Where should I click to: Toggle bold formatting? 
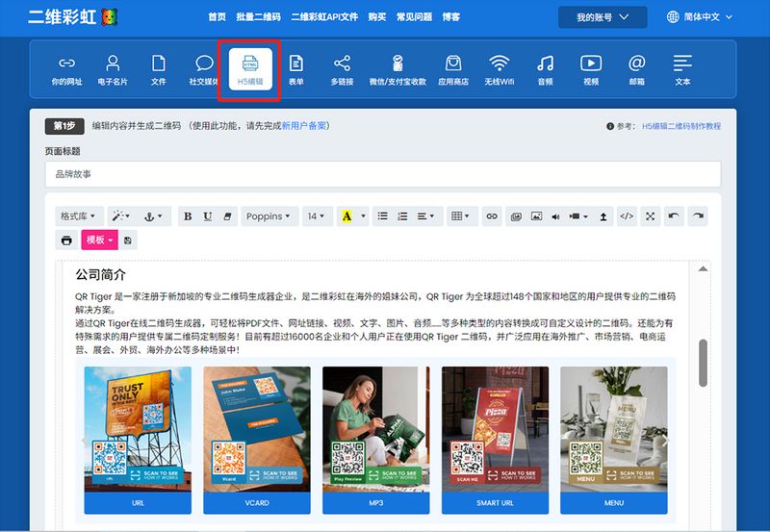(x=188, y=216)
